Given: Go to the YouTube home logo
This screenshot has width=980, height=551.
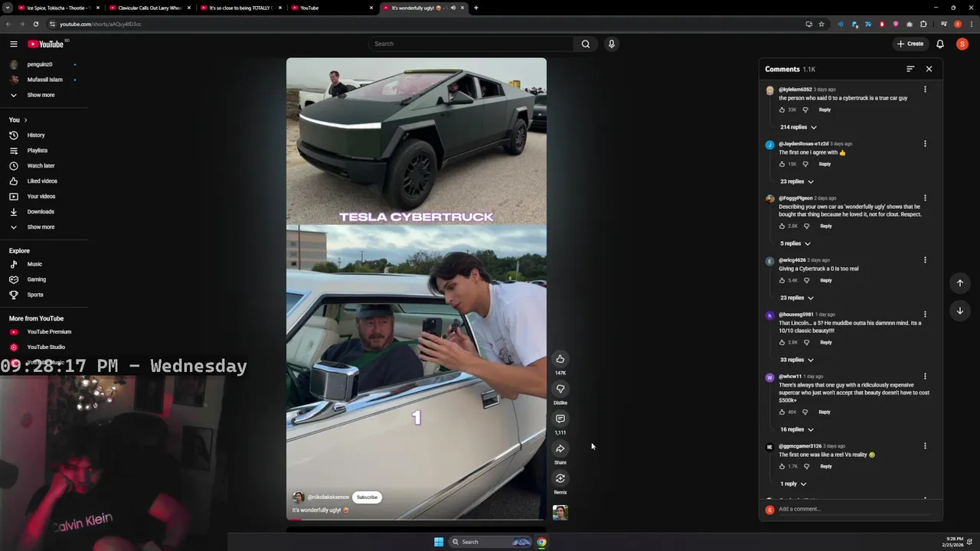Looking at the screenshot, I should point(46,44).
